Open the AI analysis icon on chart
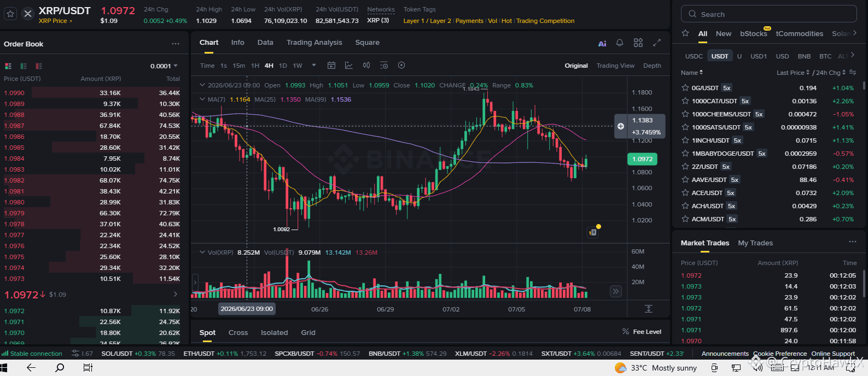 click(x=602, y=43)
